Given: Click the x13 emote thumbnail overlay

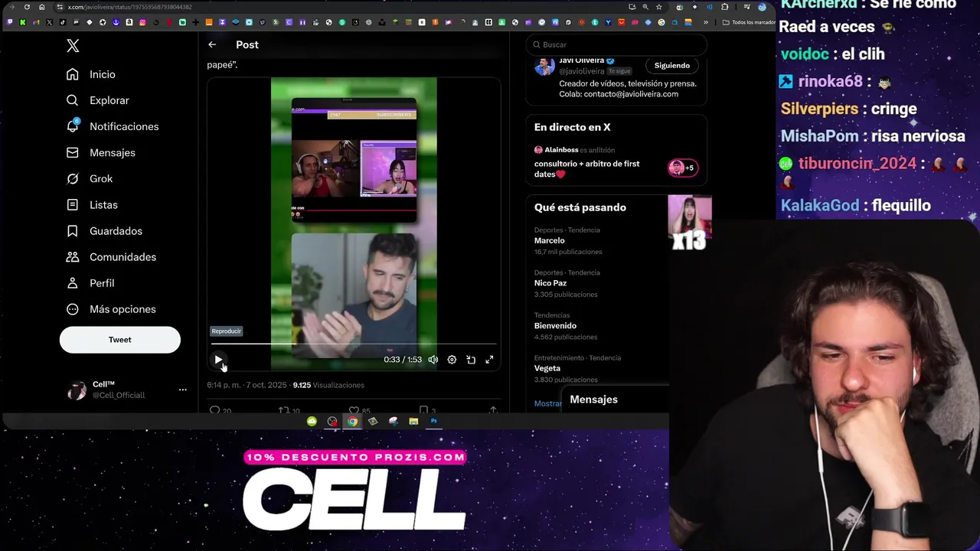Looking at the screenshot, I should click(690, 223).
